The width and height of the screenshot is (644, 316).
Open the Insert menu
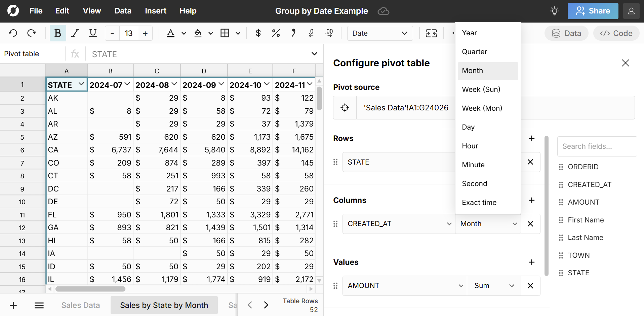click(x=155, y=11)
